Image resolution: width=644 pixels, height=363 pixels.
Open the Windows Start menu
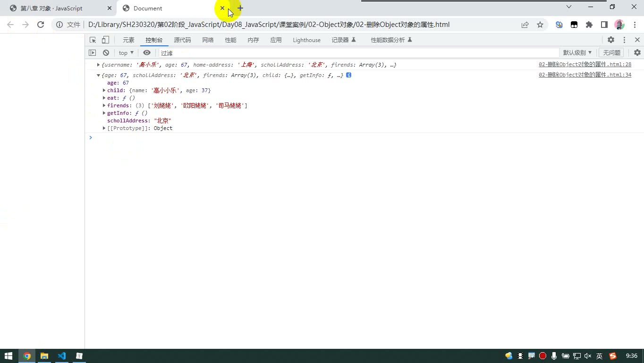(x=8, y=356)
